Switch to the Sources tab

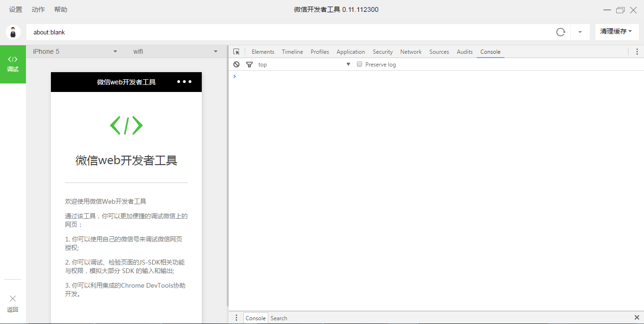pyautogui.click(x=439, y=52)
